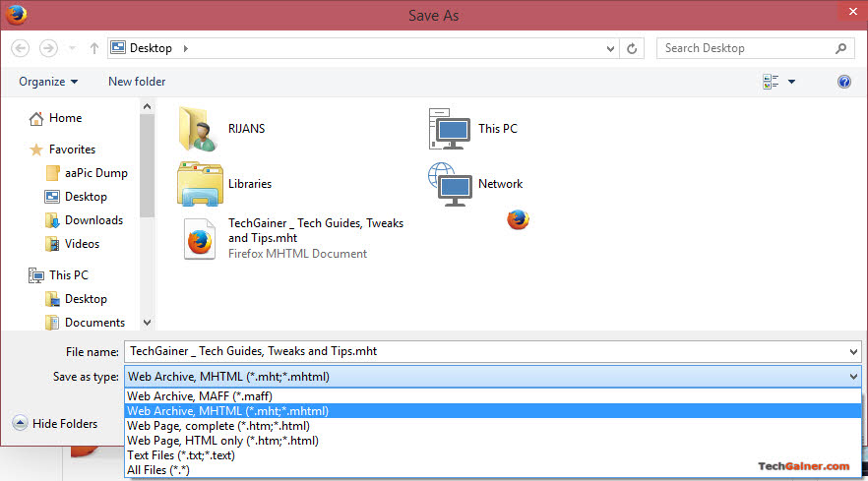
Task: Click the Back navigation arrow
Action: tap(20, 48)
